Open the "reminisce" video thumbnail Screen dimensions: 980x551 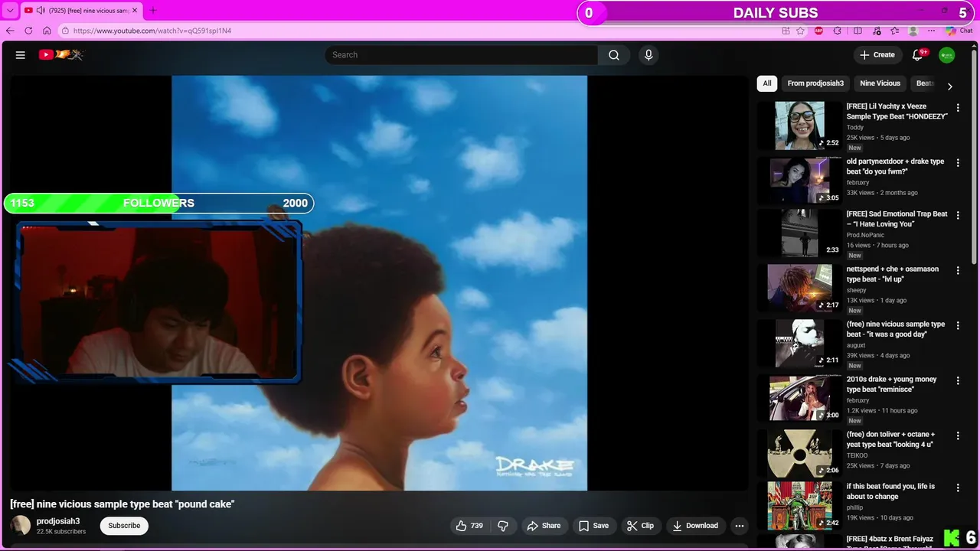(x=799, y=399)
